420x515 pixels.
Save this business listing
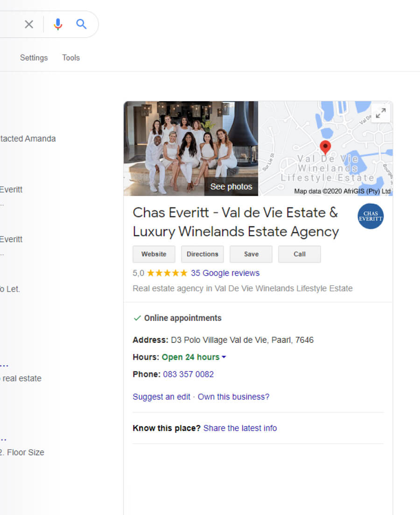point(251,254)
